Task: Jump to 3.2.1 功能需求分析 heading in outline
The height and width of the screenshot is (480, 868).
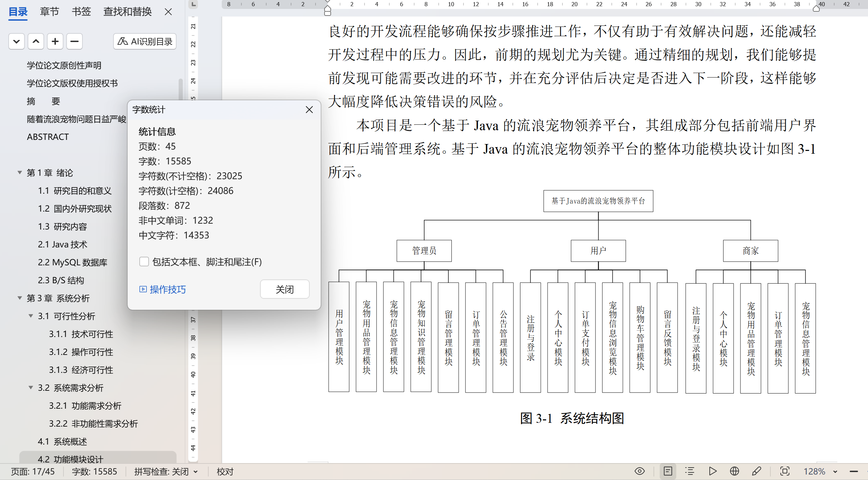Action: 85,406
